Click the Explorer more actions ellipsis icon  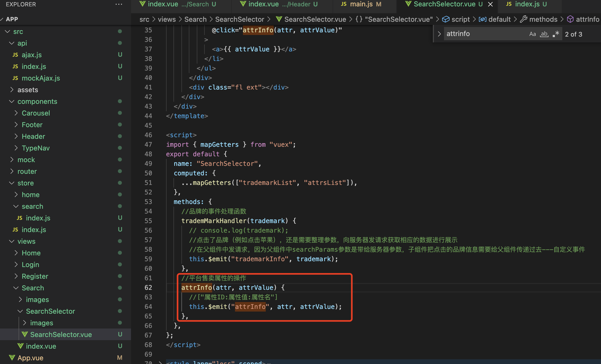[x=119, y=4]
